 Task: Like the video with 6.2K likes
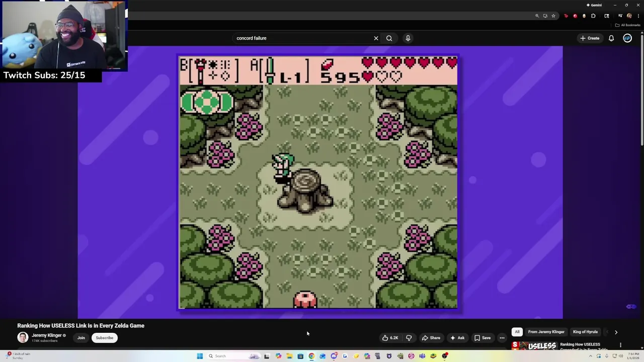coord(390,338)
